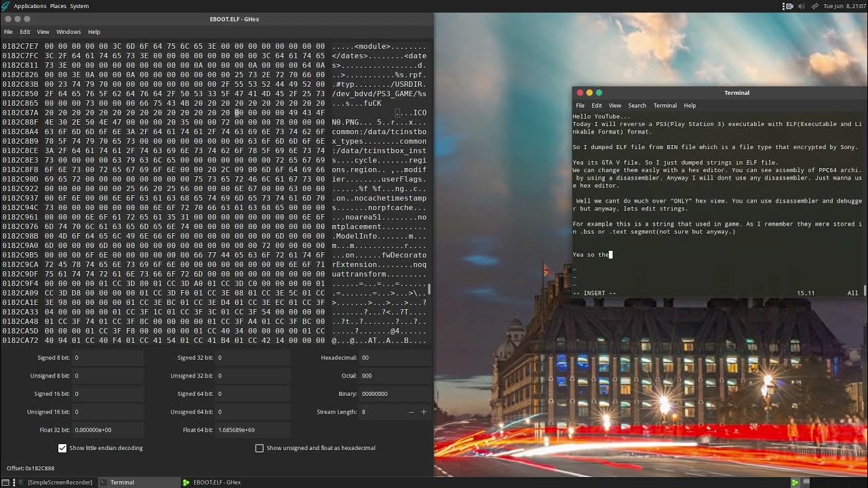Click the Octal value field
This screenshot has height=488, width=868.
coord(395,375)
